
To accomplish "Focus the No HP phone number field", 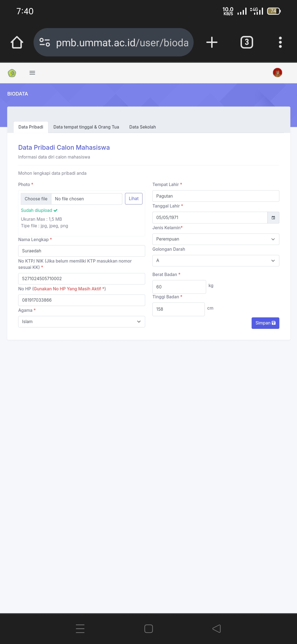I will tap(81, 300).
